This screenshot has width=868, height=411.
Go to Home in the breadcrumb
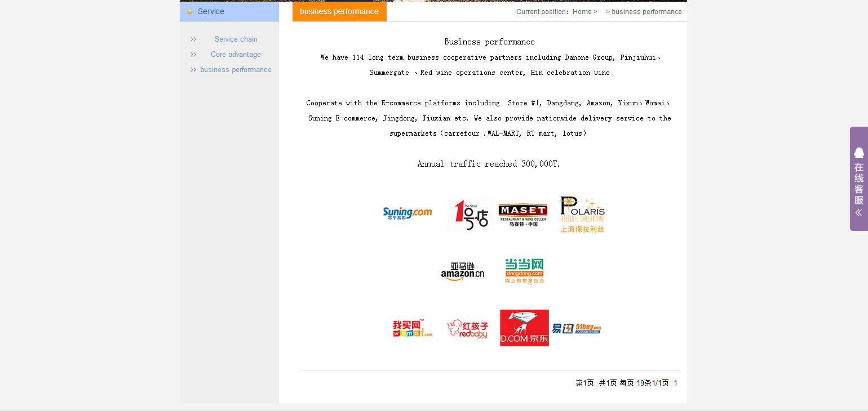582,11
